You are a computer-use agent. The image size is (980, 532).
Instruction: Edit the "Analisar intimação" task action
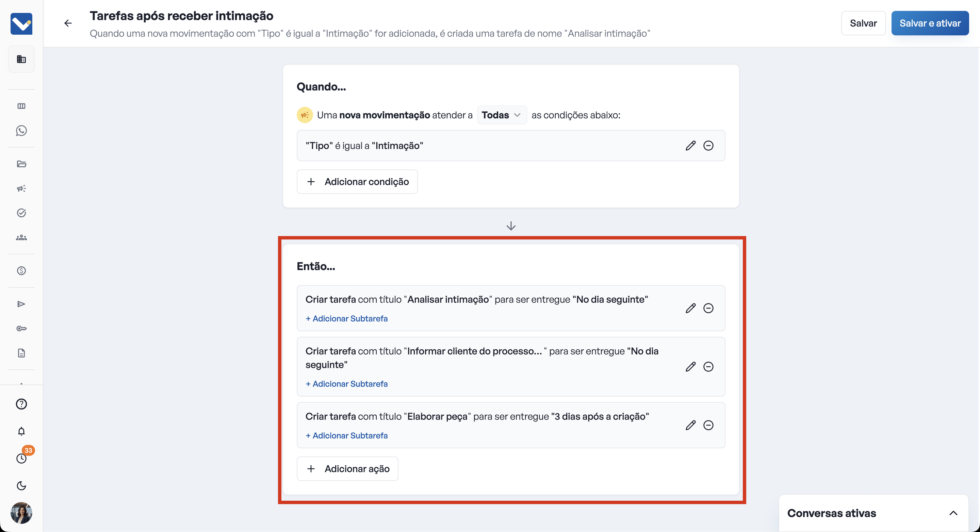[690, 308]
